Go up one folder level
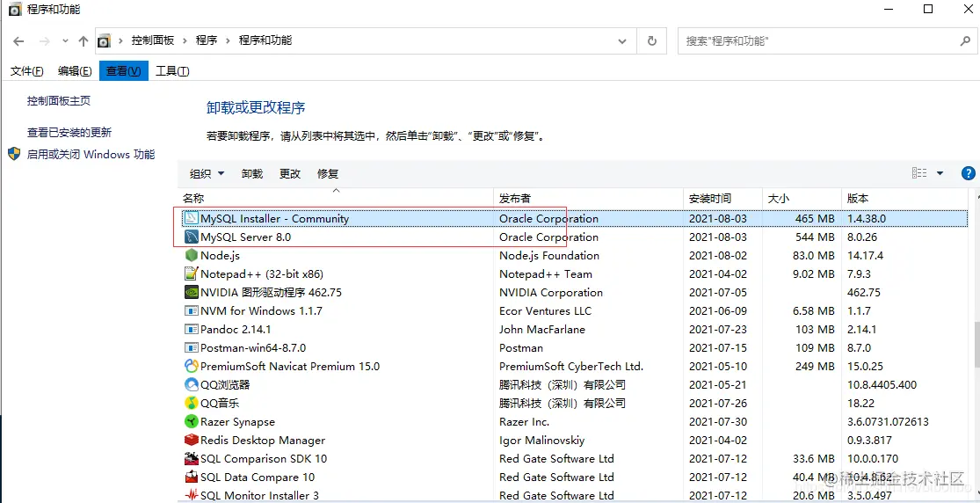The width and height of the screenshot is (980, 503). (83, 41)
